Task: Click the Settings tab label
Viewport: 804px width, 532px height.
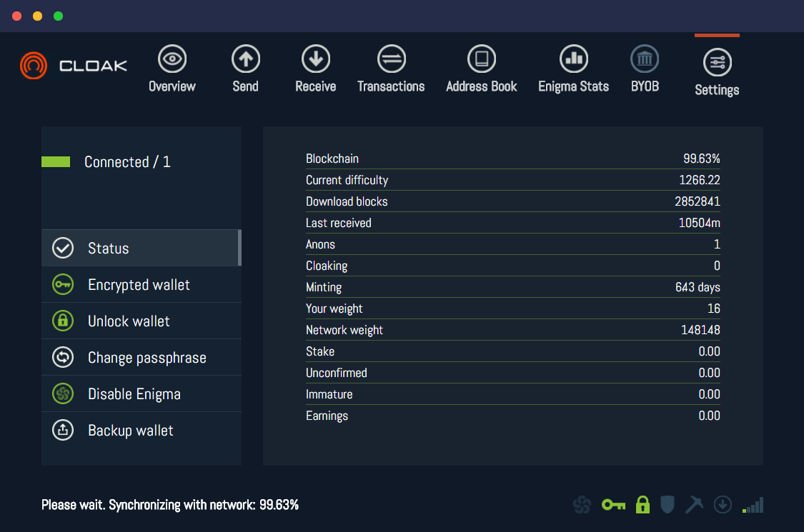Action: 717,90
